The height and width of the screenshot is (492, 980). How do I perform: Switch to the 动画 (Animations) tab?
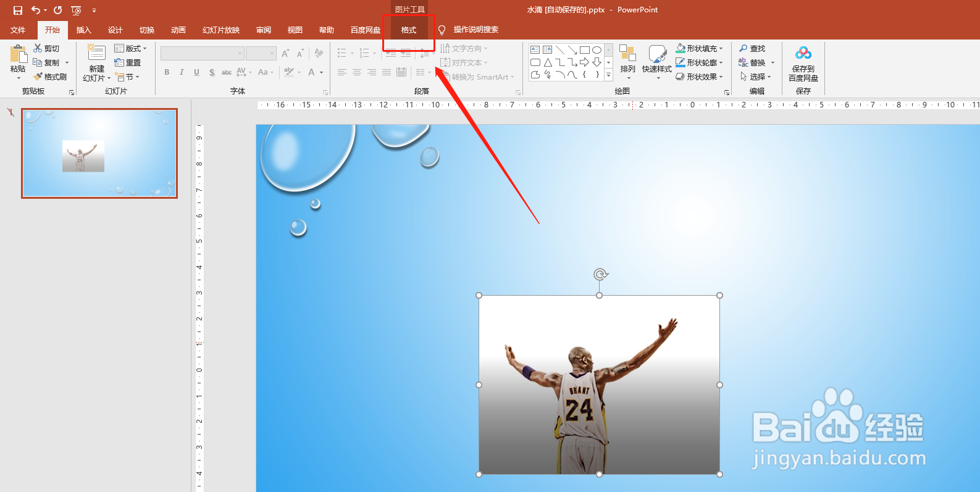pos(178,30)
